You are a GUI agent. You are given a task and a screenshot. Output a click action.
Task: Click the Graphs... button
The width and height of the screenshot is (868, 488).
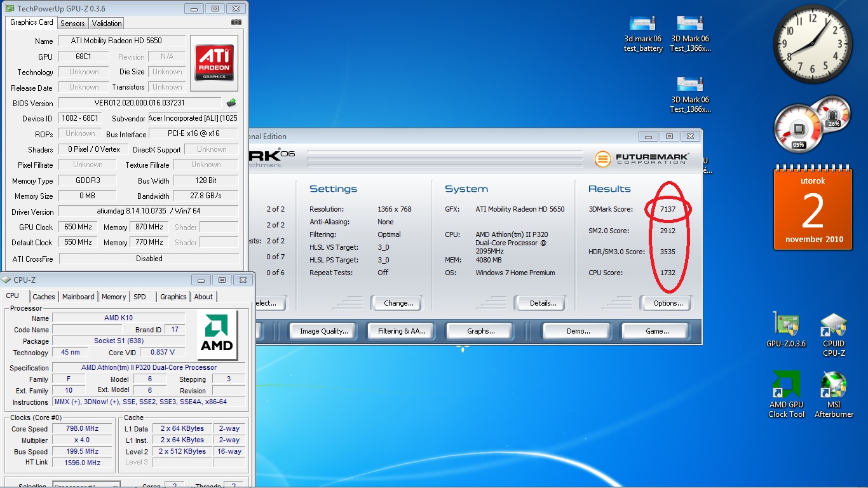coord(480,331)
